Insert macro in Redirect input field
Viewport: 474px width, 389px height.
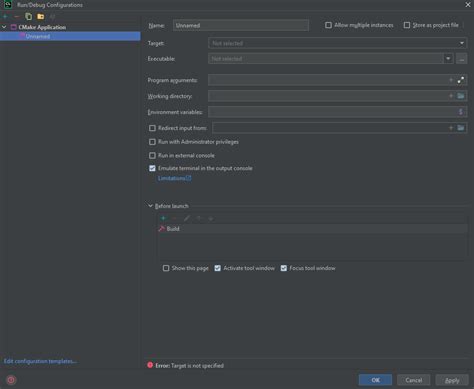(451, 128)
